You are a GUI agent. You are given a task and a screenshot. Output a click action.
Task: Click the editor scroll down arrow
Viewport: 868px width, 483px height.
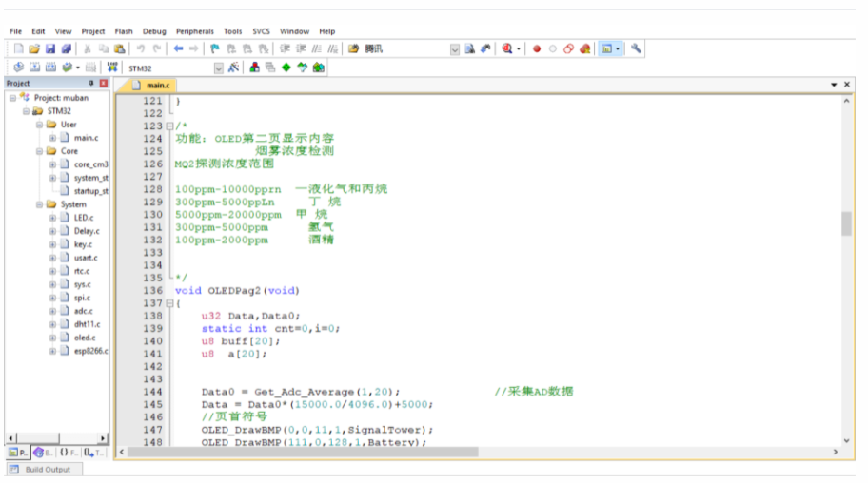846,441
